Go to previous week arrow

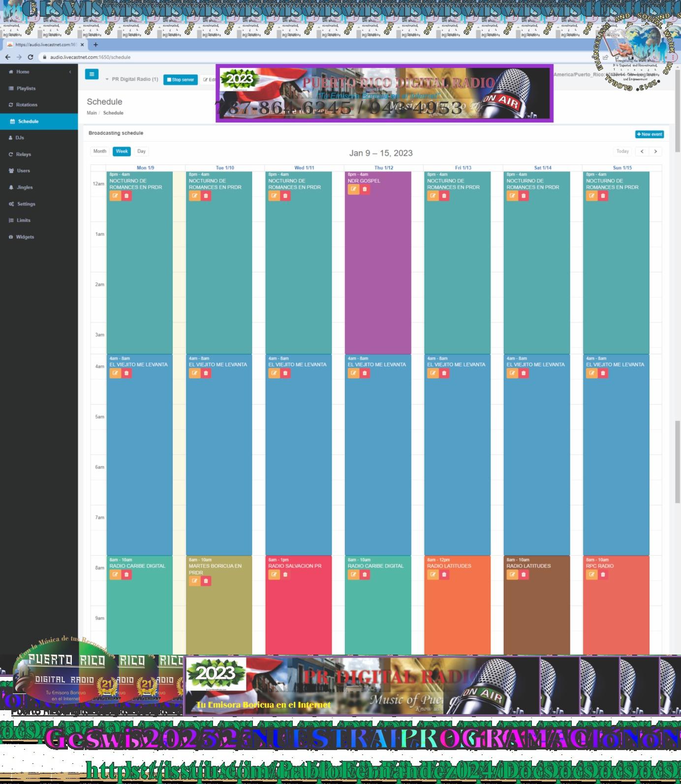coord(642,151)
